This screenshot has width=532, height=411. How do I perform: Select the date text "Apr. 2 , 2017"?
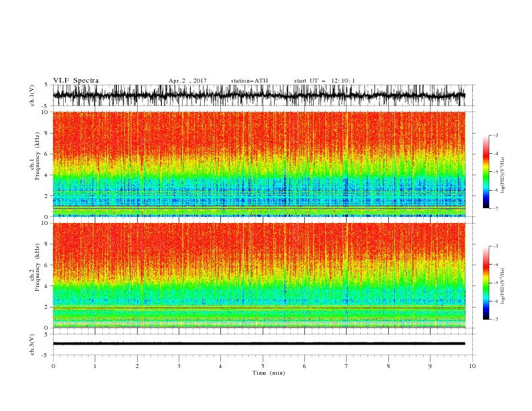pos(187,81)
